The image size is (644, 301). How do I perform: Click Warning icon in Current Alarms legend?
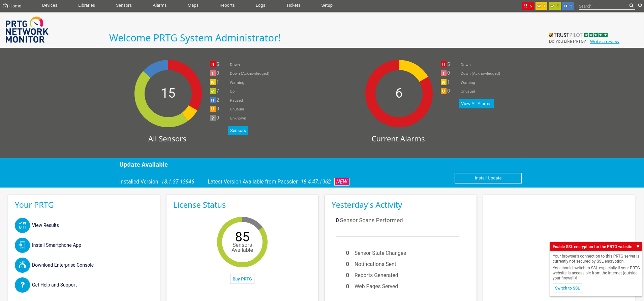[x=443, y=82]
